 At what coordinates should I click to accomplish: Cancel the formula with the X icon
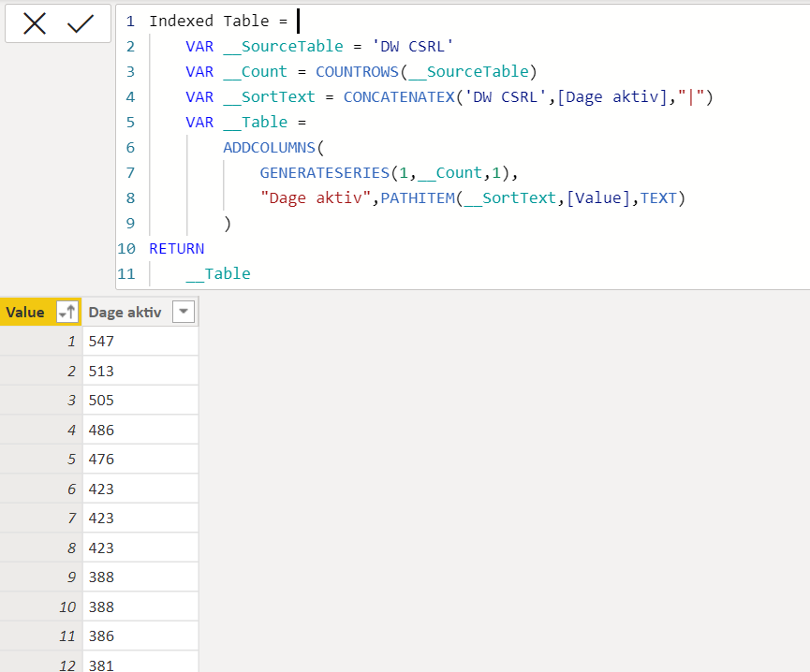coord(35,23)
